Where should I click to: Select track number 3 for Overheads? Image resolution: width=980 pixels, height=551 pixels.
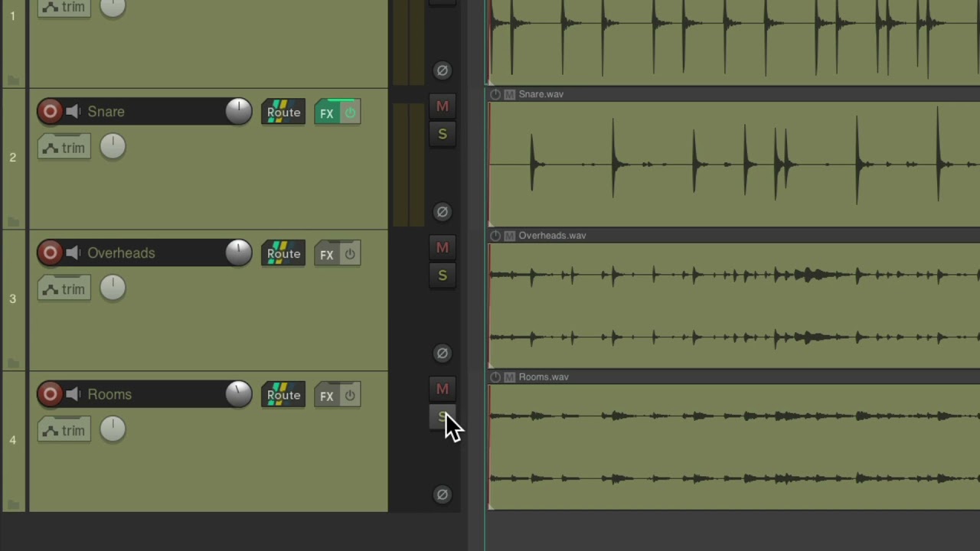[x=12, y=298]
